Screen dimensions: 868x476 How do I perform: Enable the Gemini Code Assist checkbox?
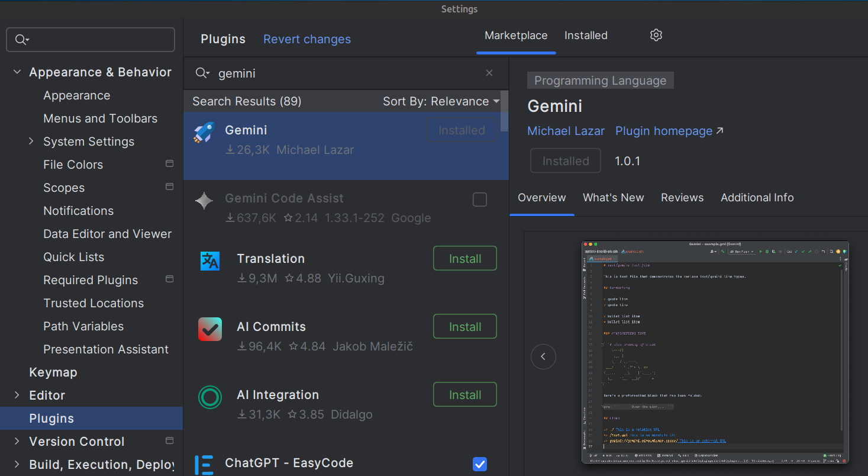tap(480, 200)
